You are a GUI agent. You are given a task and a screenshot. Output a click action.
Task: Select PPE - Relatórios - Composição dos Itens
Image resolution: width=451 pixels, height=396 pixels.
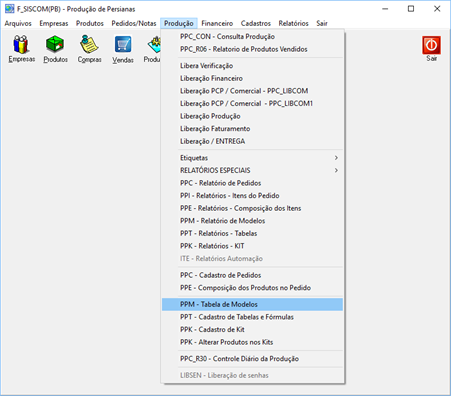pos(252,208)
